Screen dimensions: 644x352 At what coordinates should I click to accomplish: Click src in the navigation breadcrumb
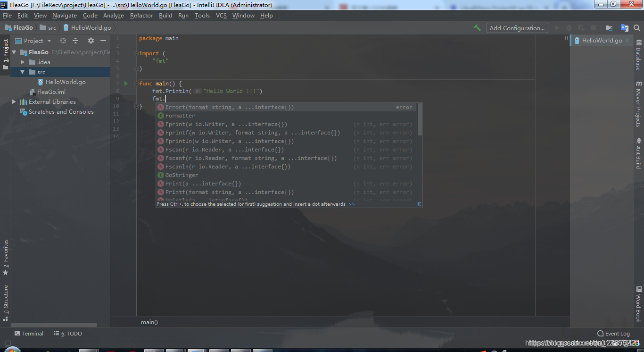tap(48, 28)
